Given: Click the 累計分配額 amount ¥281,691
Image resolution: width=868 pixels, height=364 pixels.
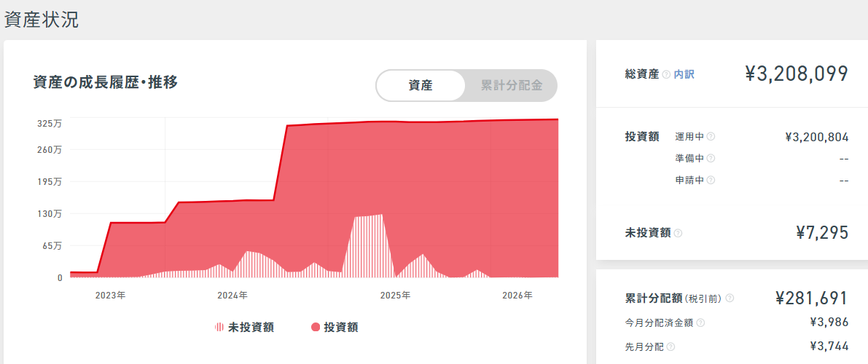Looking at the screenshot, I should pos(812,298).
